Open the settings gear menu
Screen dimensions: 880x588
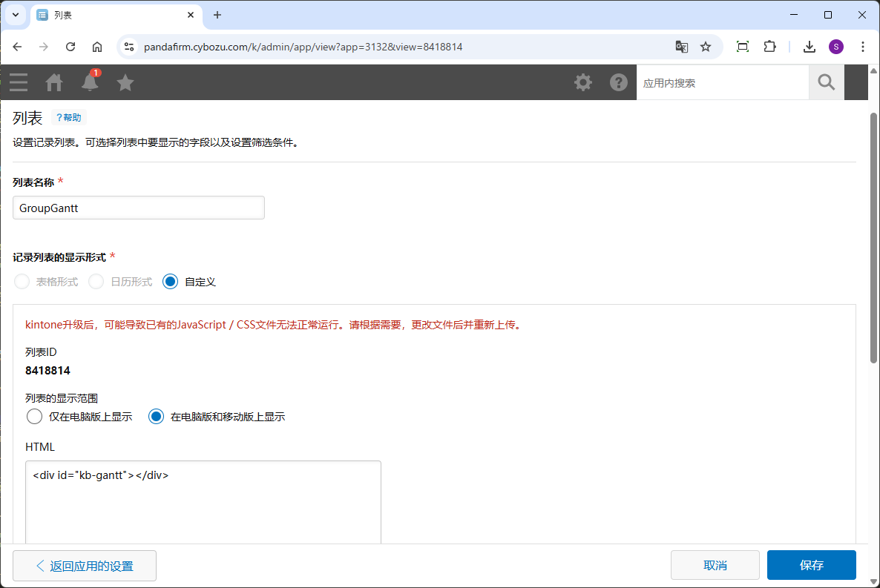tap(583, 82)
